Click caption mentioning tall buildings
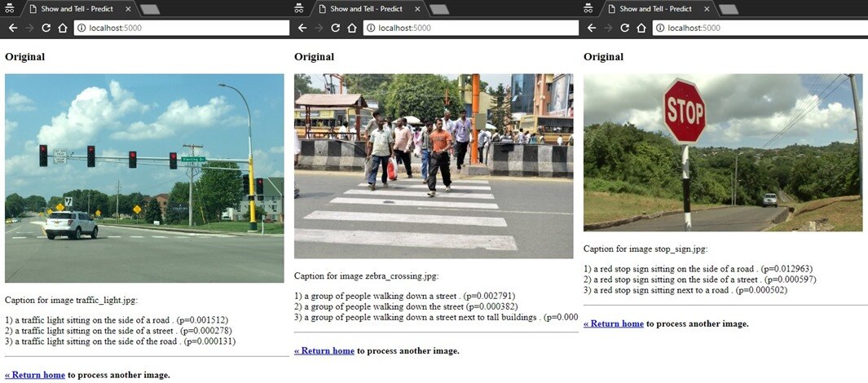 pyautogui.click(x=436, y=317)
